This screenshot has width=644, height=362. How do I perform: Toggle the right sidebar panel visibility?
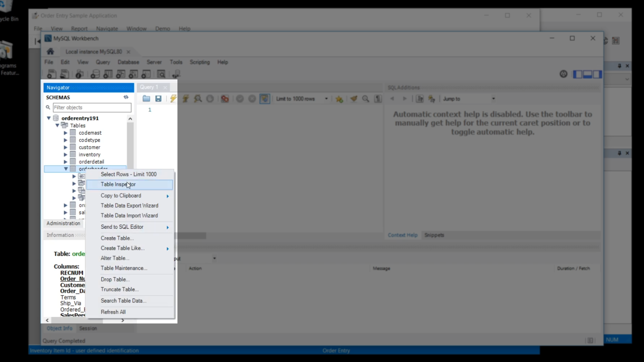(597, 74)
